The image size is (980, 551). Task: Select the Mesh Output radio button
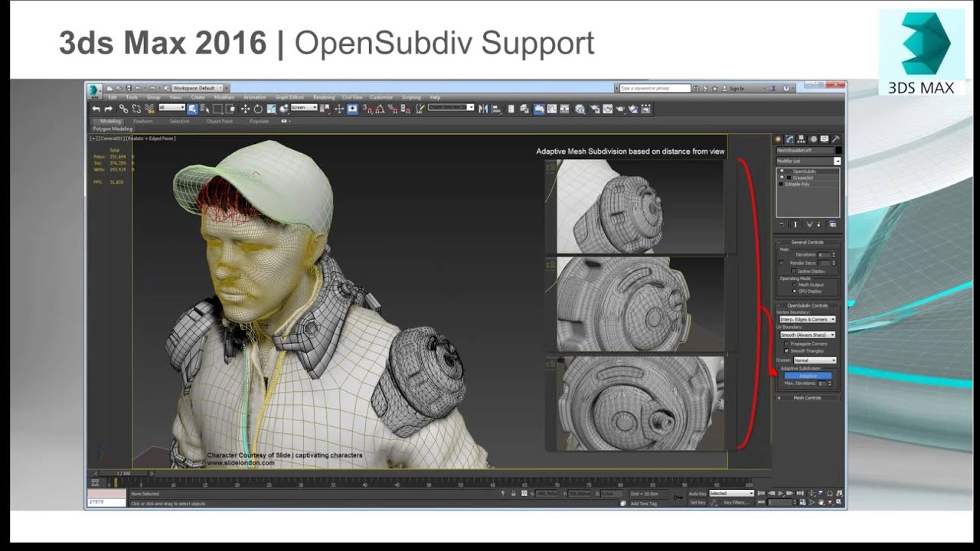pyautogui.click(x=794, y=285)
